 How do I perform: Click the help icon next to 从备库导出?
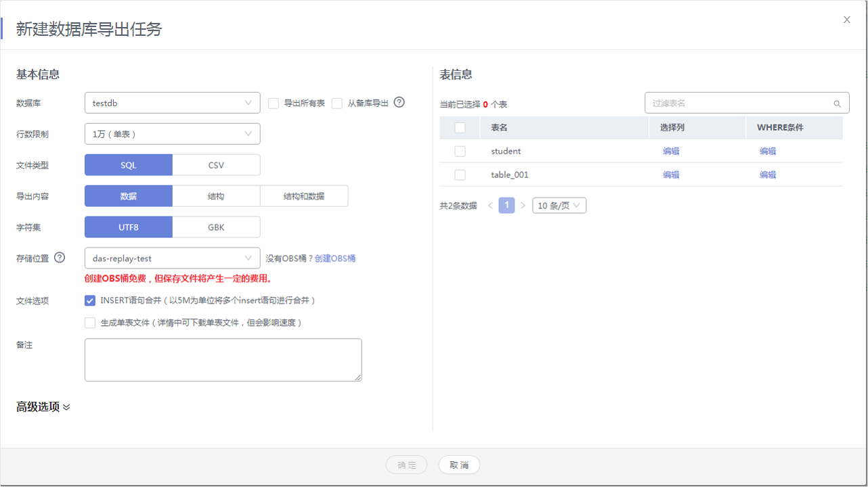click(399, 103)
